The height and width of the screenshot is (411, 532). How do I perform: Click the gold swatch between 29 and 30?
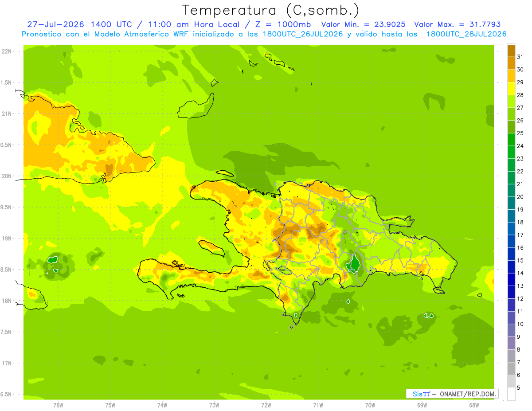(x=511, y=76)
